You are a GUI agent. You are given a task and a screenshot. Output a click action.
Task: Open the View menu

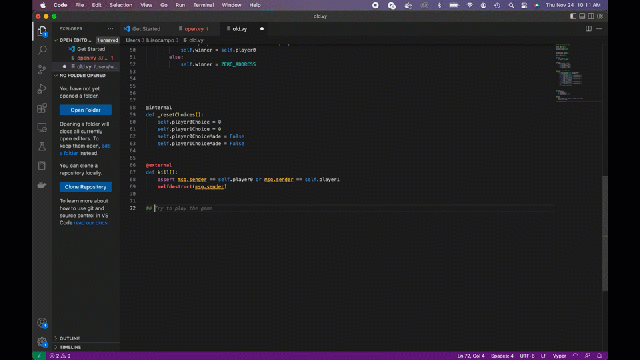(x=146, y=5)
